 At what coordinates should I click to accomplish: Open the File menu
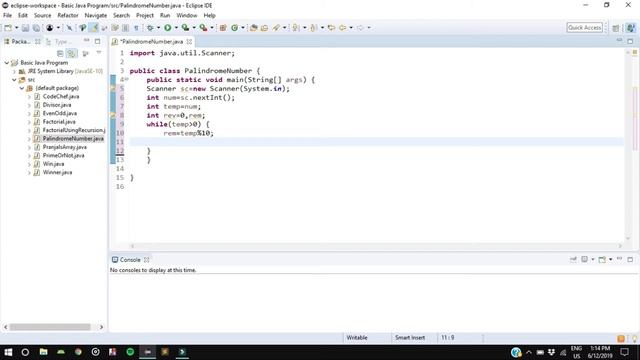pyautogui.click(x=7, y=16)
